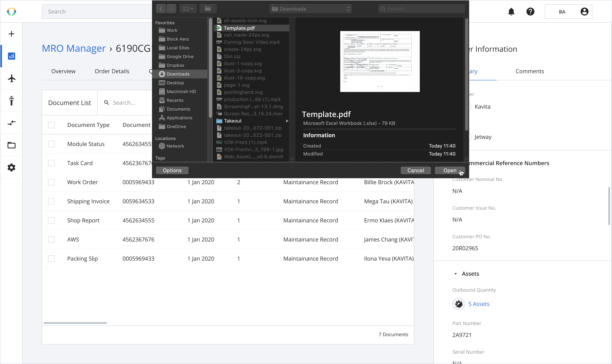Open the notifications bell
The height and width of the screenshot is (364, 612).
pyautogui.click(x=511, y=12)
